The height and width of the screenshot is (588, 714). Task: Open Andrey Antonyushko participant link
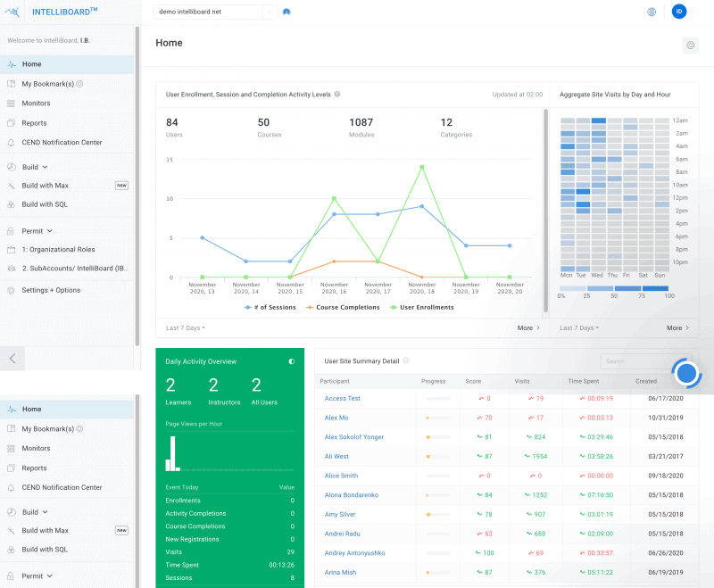(x=354, y=553)
